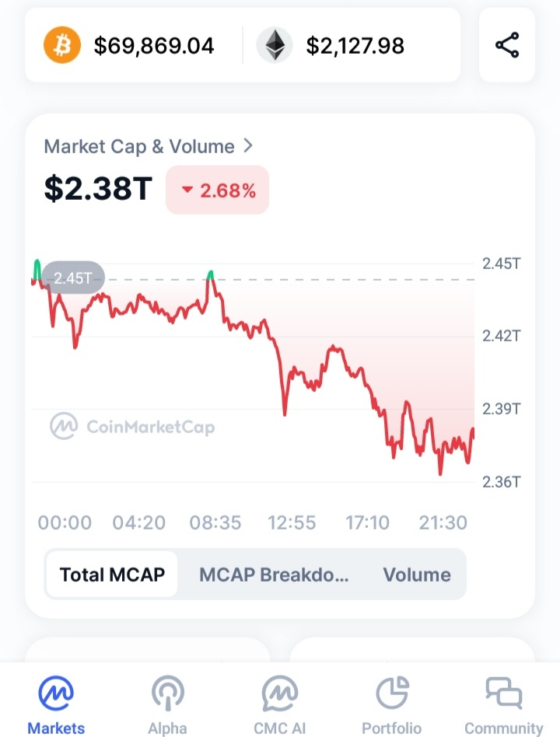The image size is (560, 737).
Task: Open the Portfolio pie chart icon
Action: (x=392, y=693)
